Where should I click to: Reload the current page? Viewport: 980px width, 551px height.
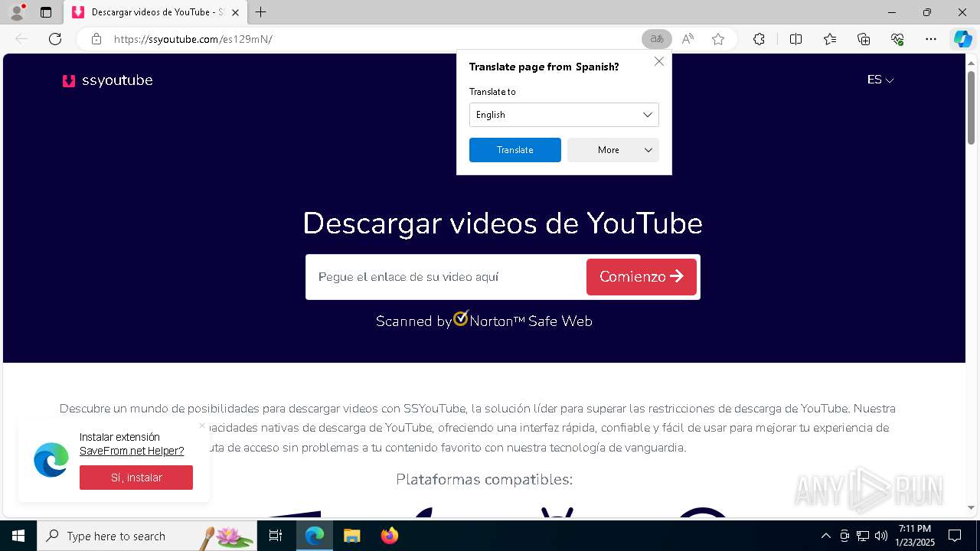(x=55, y=39)
